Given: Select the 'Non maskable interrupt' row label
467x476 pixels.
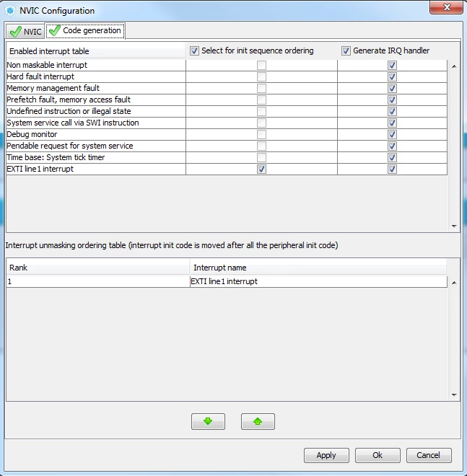Looking at the screenshot, I should [x=47, y=65].
